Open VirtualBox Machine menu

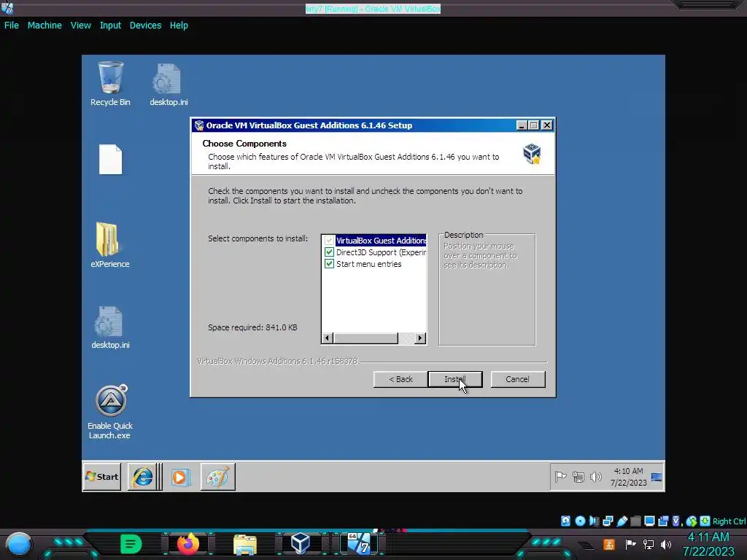44,26
